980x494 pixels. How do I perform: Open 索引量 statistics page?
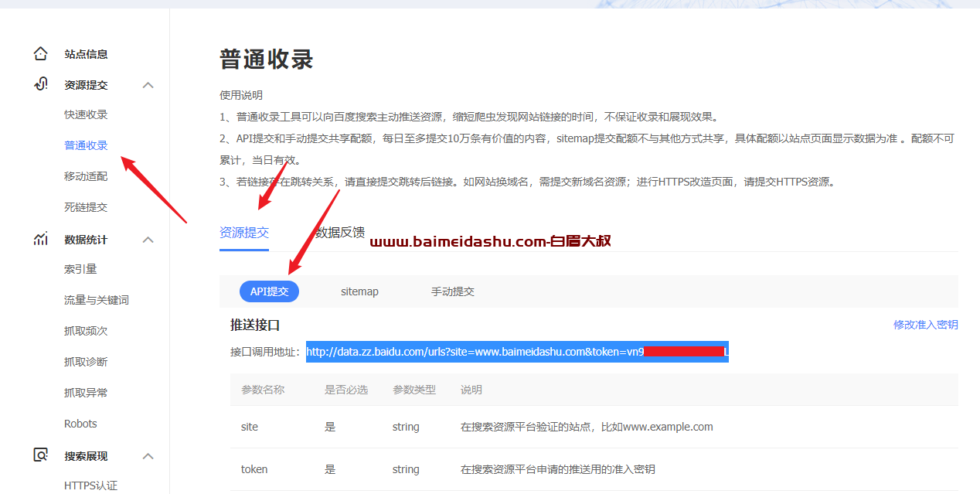(80, 269)
